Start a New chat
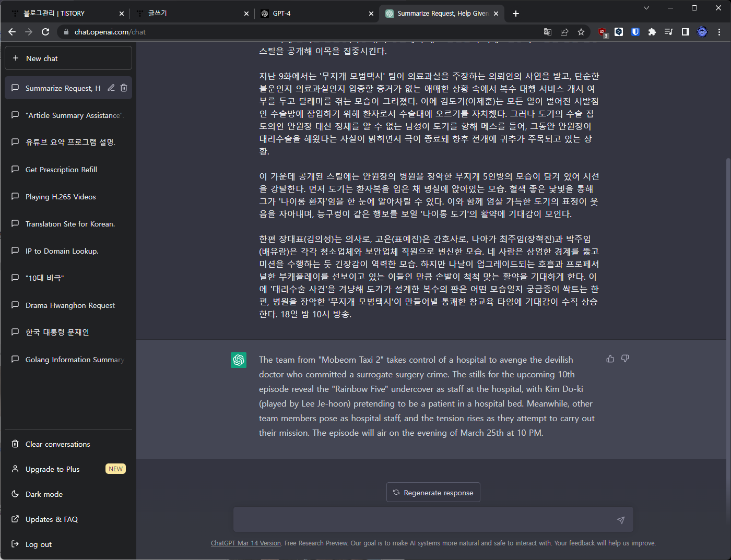The image size is (731, 560). pos(68,58)
